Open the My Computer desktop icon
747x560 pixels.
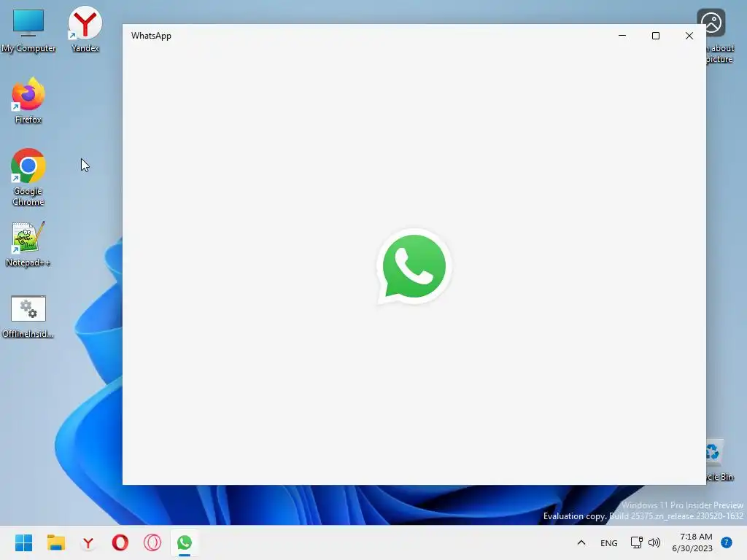coord(28,29)
